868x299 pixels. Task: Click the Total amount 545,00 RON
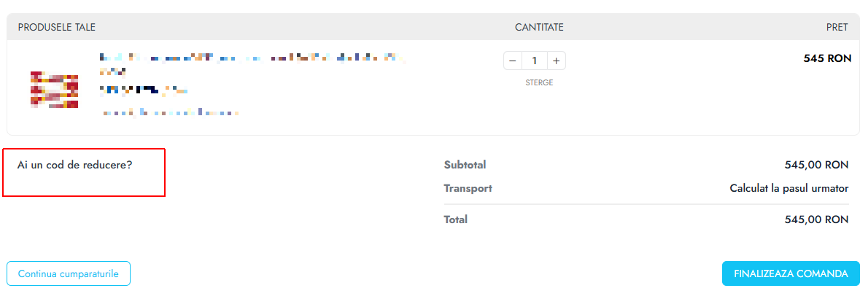pos(816,220)
